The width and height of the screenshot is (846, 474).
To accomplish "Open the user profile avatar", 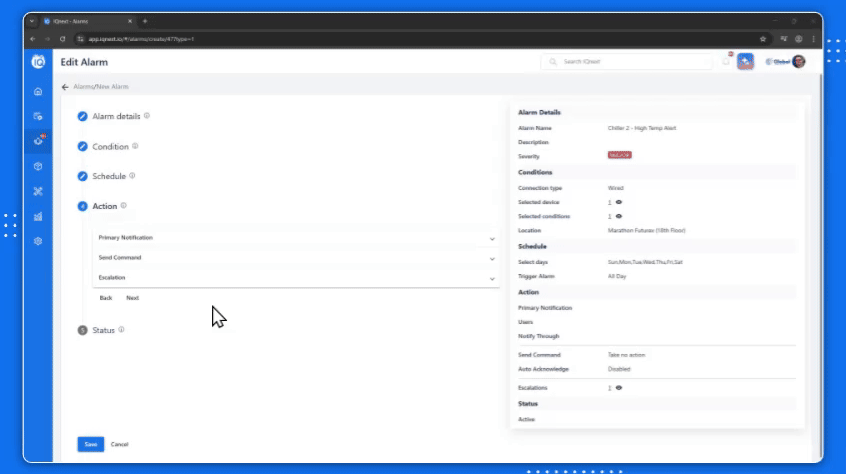I will click(799, 61).
